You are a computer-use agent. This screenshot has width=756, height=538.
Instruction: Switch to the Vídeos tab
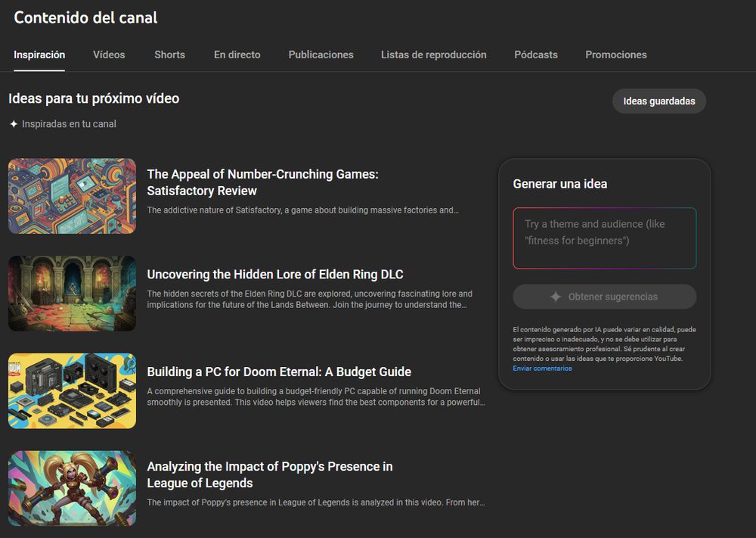click(x=109, y=54)
